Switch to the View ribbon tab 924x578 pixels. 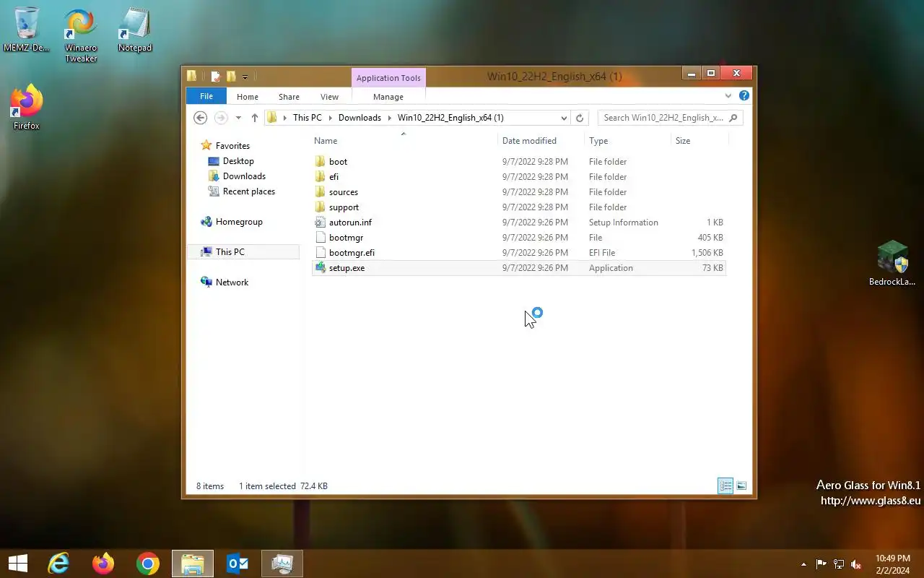pyautogui.click(x=329, y=97)
